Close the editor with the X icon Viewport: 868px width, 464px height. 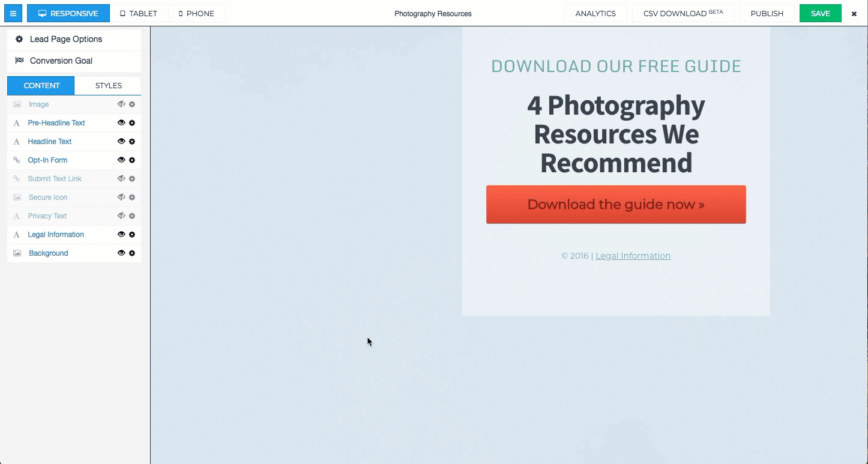(854, 13)
